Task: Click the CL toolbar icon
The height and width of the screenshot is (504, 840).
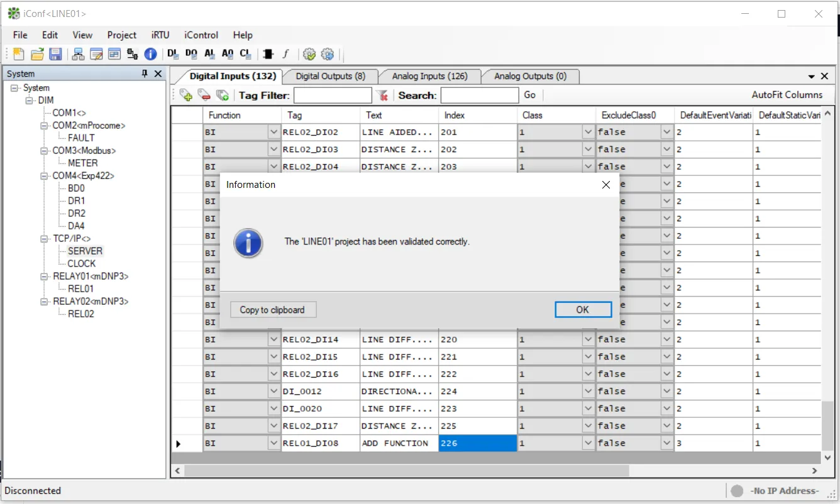Action: click(x=245, y=54)
